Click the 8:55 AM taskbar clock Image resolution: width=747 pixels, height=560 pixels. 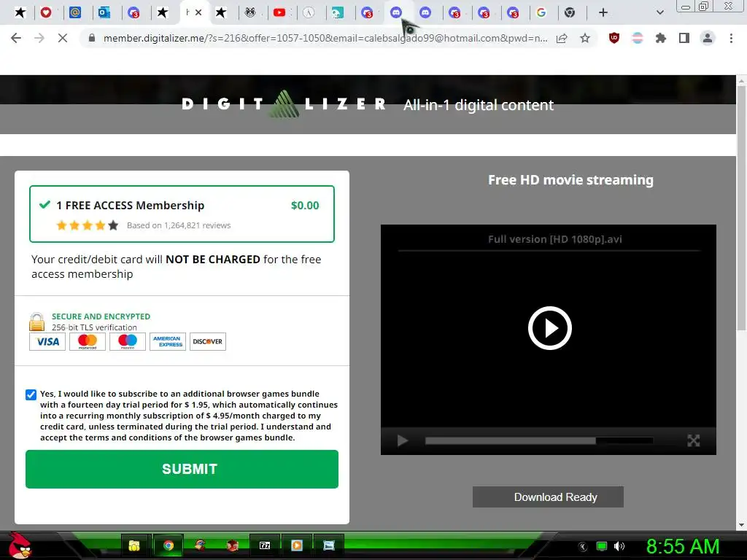pos(683,546)
